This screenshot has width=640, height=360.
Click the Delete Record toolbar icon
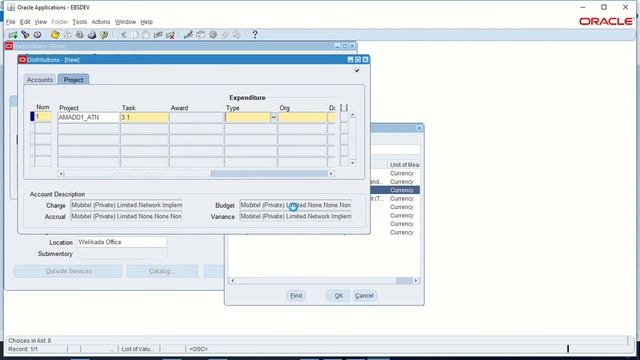click(170, 35)
